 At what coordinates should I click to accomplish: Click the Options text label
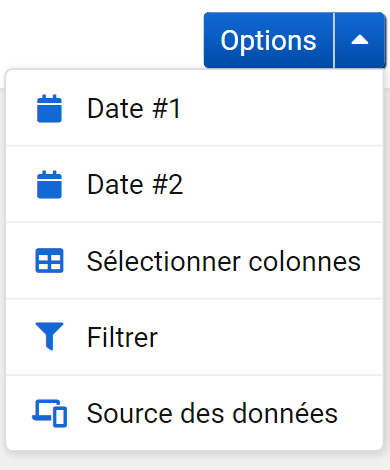pos(268,41)
